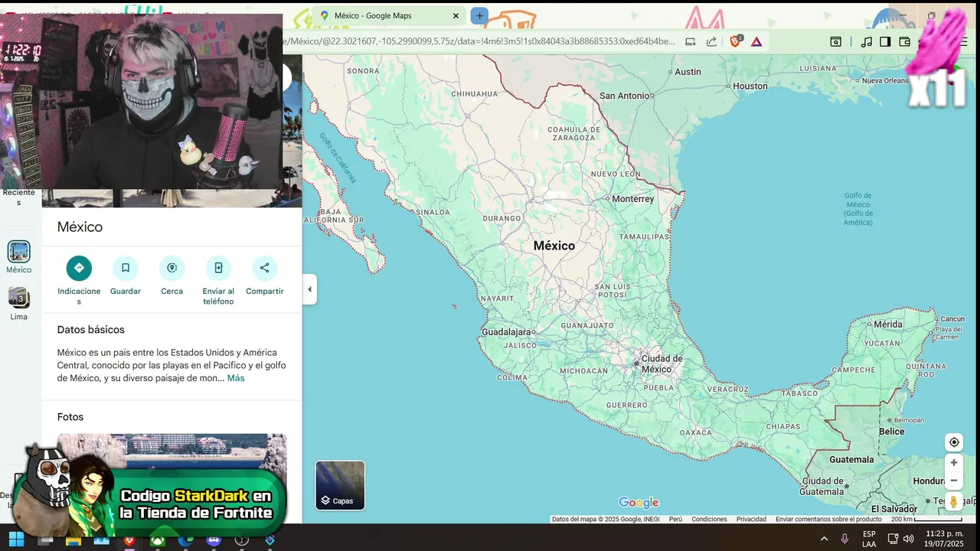Click the Ciudad de México label on map
Screen dimensions: 980x551
click(x=661, y=364)
